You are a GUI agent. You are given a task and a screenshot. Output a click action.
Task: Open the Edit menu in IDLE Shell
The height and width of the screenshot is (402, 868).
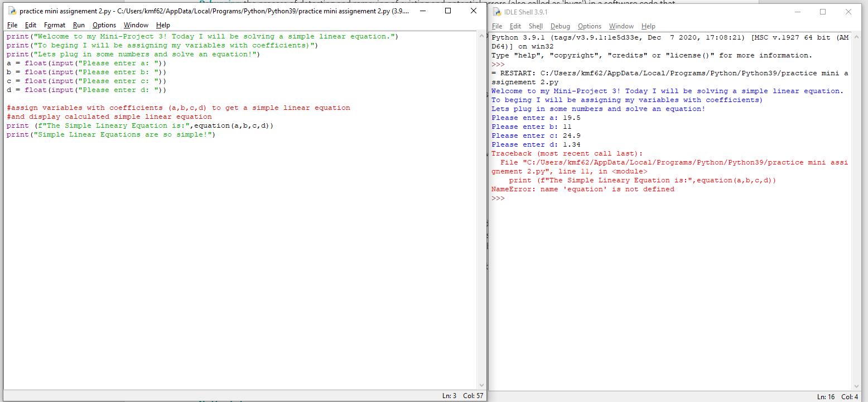(x=515, y=26)
